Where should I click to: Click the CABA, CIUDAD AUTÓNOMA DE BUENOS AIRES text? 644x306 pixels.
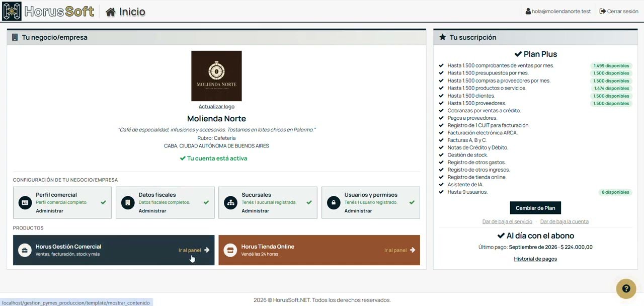216,146
